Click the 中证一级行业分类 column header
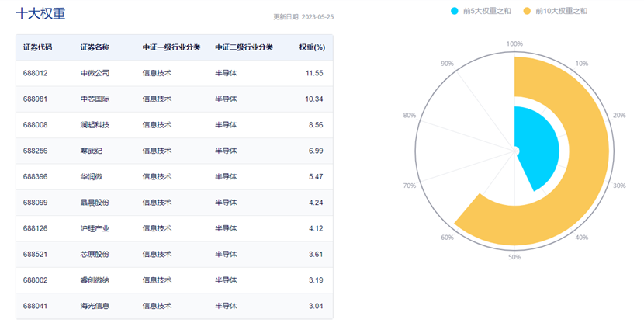Screen dimensions: 644x323 tap(171, 47)
